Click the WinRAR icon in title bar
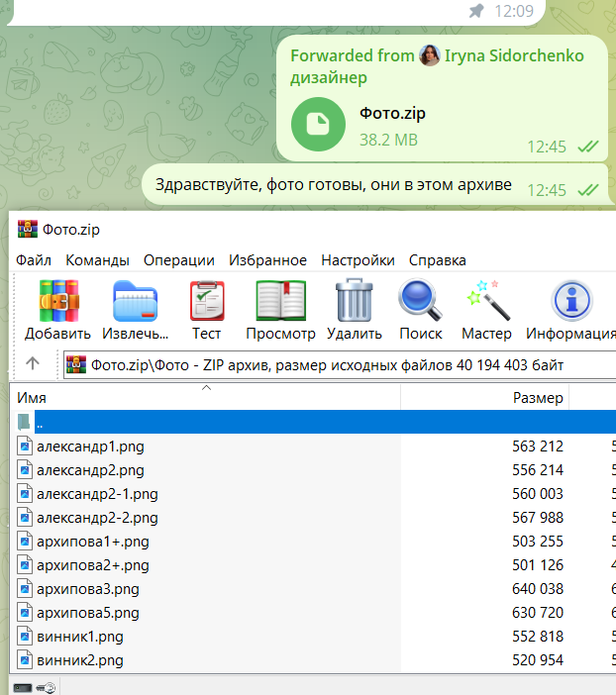The width and height of the screenshot is (616, 695). click(28, 229)
